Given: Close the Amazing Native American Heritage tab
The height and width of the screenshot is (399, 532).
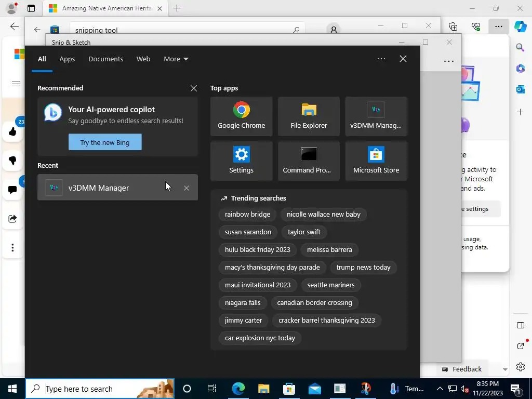Looking at the screenshot, I should point(159,8).
